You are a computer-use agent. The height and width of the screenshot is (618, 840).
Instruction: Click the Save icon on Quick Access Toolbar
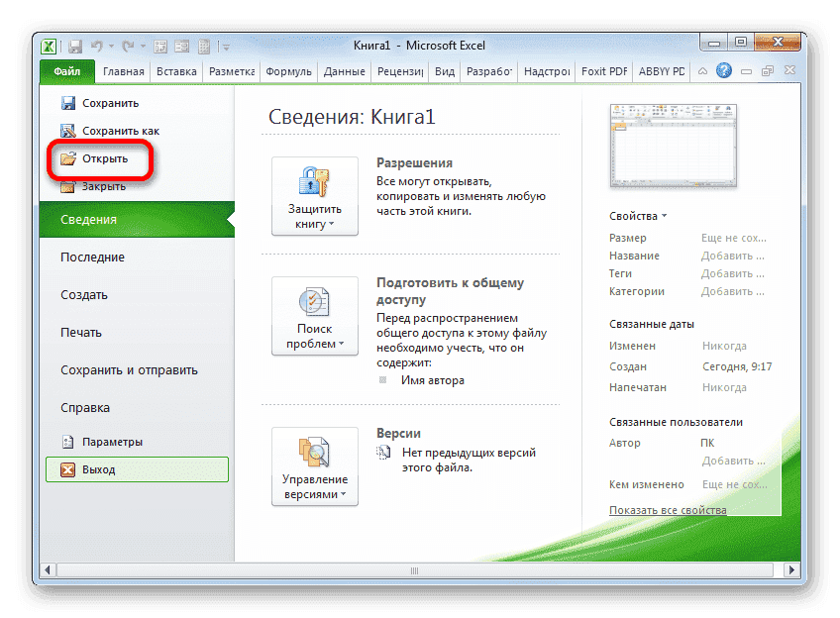pyautogui.click(x=75, y=46)
